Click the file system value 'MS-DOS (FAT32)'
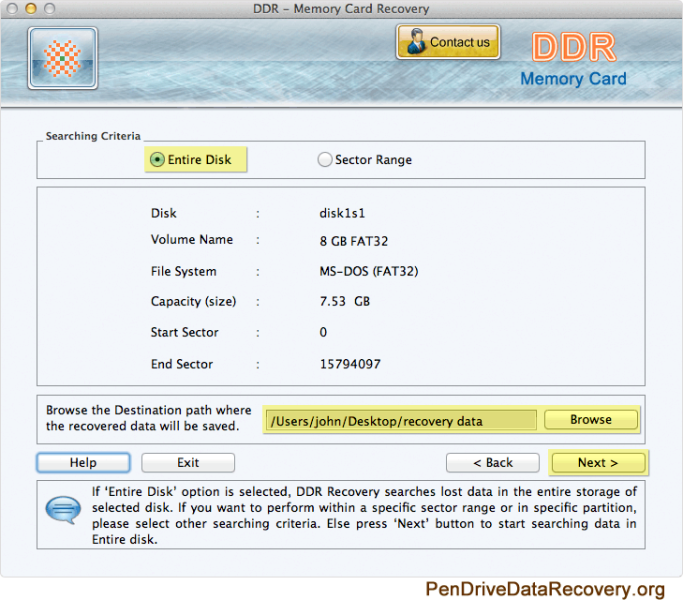The height and width of the screenshot is (600, 683). pyautogui.click(x=369, y=271)
